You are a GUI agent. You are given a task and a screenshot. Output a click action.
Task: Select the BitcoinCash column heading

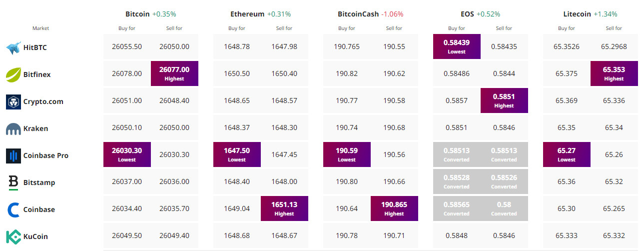(x=358, y=14)
